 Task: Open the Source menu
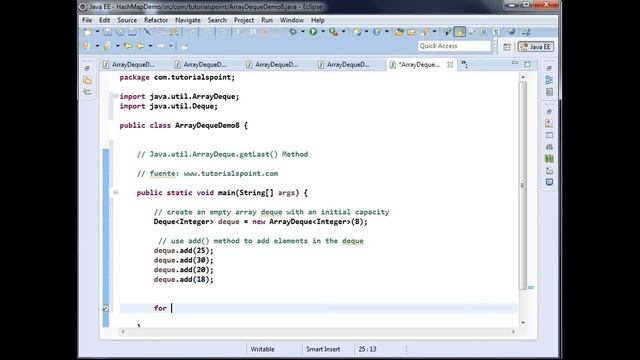[x=127, y=20]
